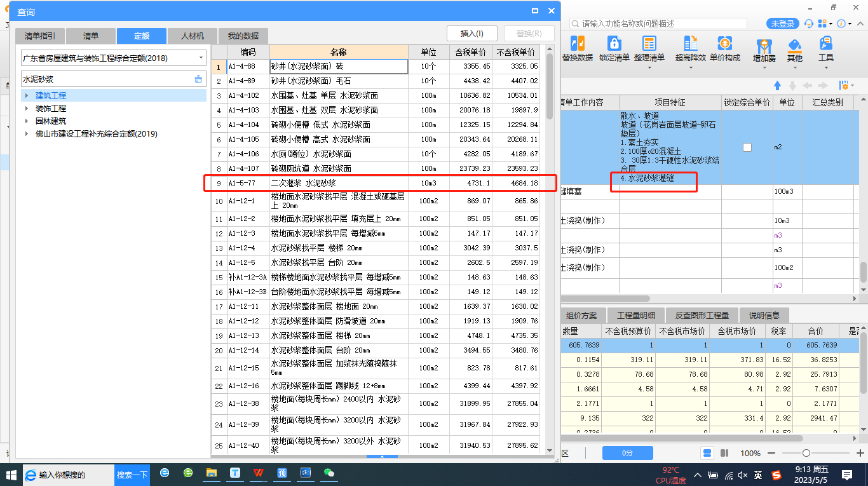Collapse the ribbon with the up chevron
868x486 pixels.
859,24
